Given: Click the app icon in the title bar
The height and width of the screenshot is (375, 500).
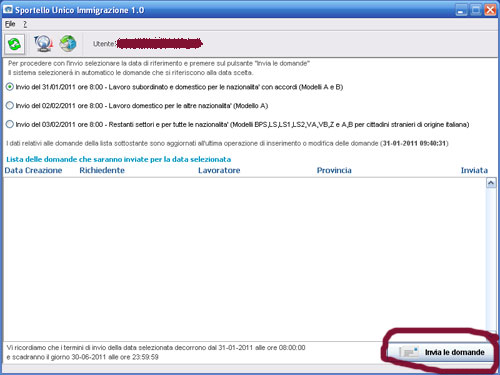Looking at the screenshot, I should (x=8, y=10).
